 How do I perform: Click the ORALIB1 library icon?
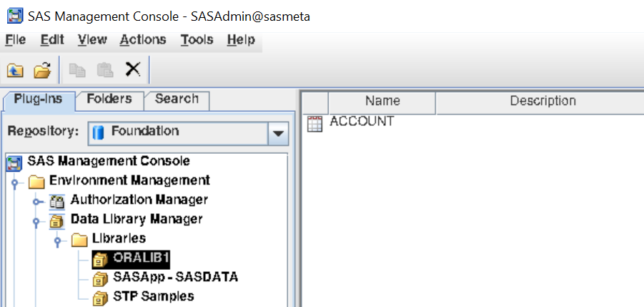coord(100,258)
